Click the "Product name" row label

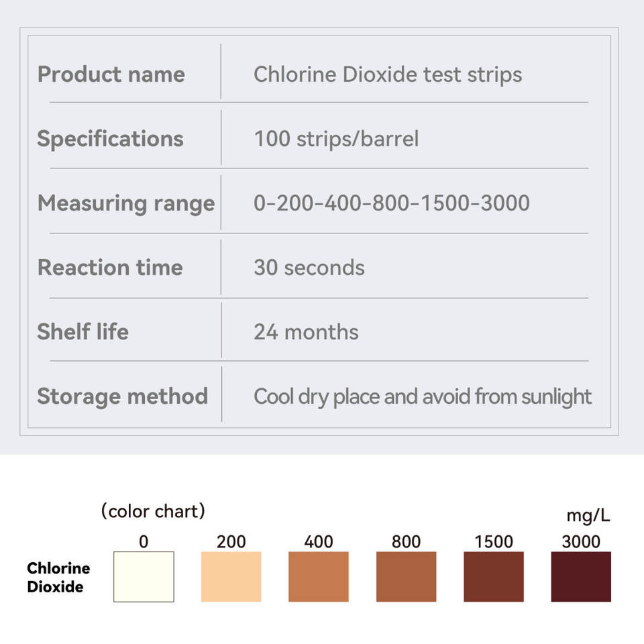click(111, 74)
